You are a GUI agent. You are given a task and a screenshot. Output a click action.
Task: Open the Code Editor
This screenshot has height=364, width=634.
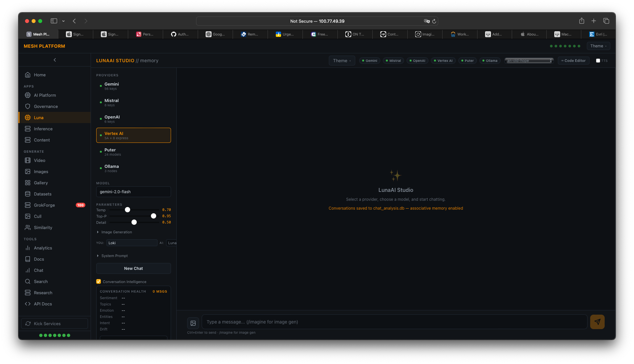573,61
